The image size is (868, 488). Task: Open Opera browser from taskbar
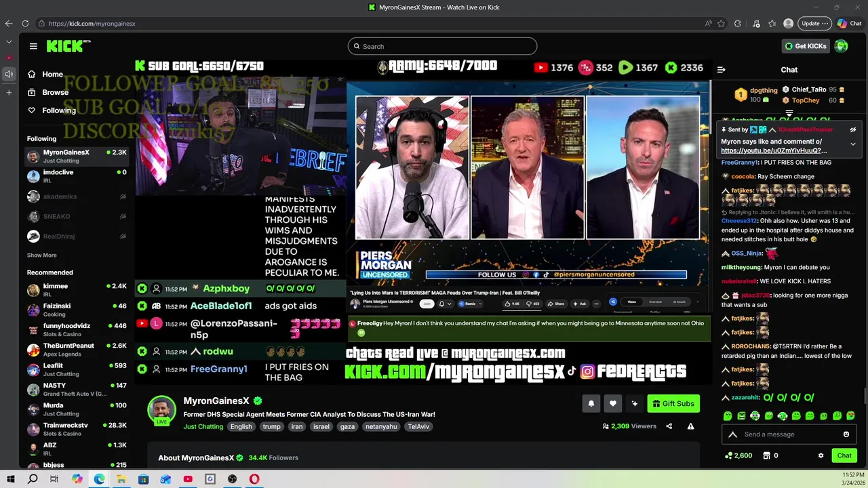(254, 479)
